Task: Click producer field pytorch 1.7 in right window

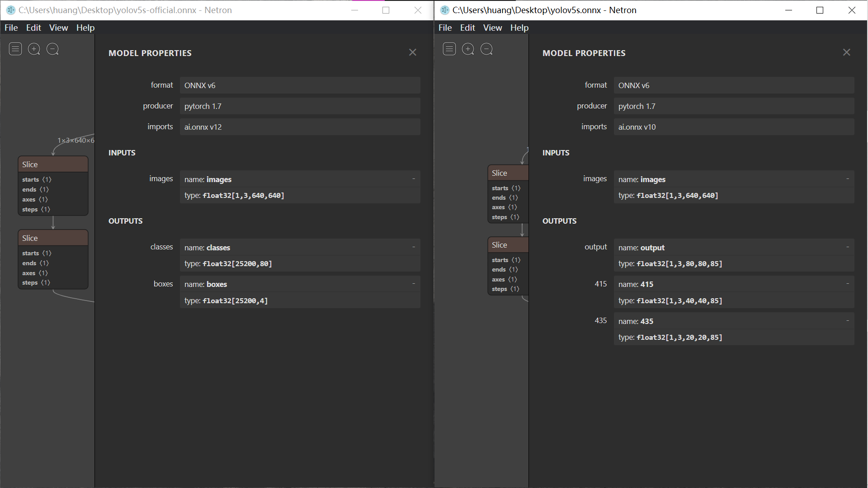Action: pos(734,106)
